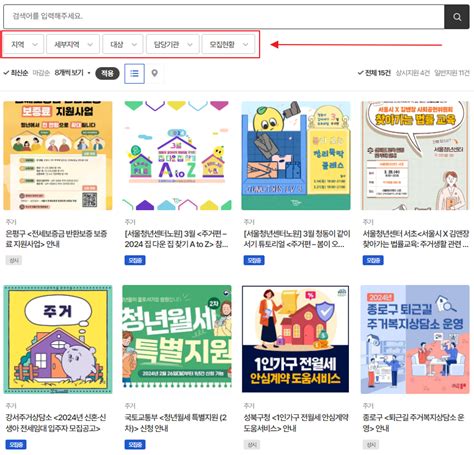Open the 정리톡톡 클래스 poster thumbnail

click(x=296, y=156)
